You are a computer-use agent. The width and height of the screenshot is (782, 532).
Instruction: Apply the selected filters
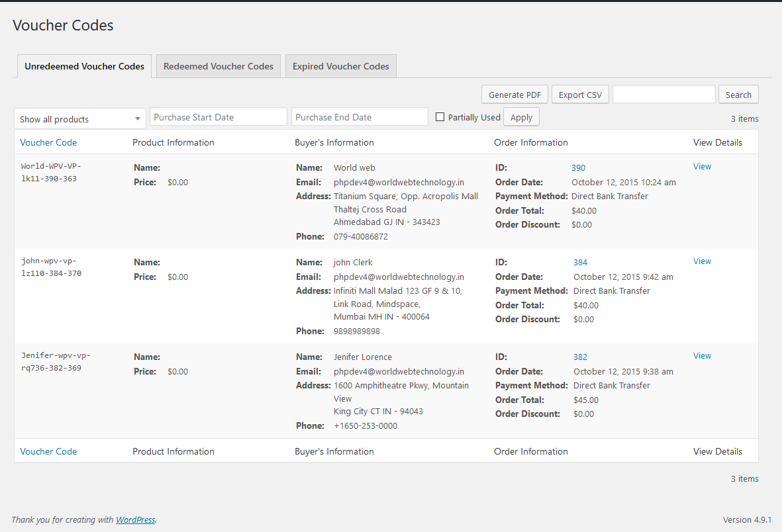click(x=521, y=117)
